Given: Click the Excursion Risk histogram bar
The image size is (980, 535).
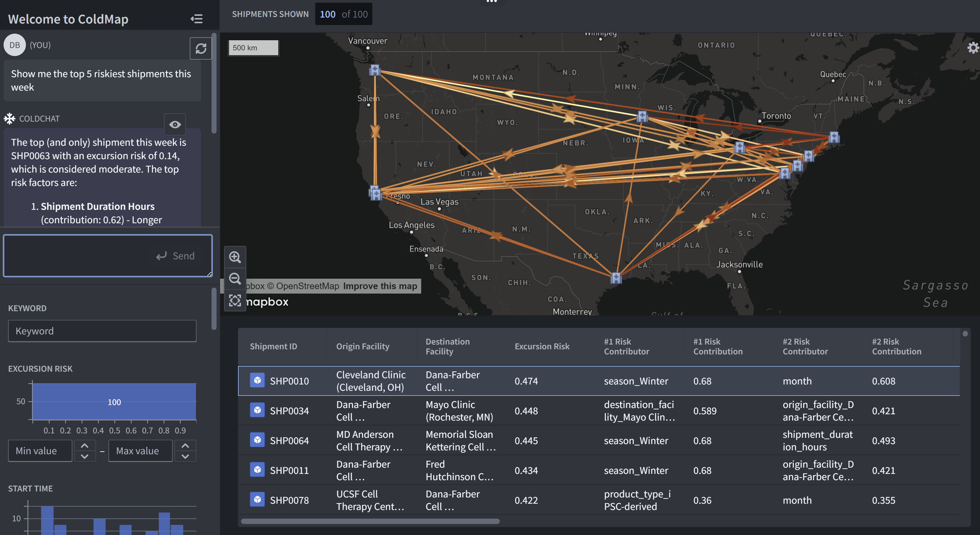Looking at the screenshot, I should [x=114, y=402].
